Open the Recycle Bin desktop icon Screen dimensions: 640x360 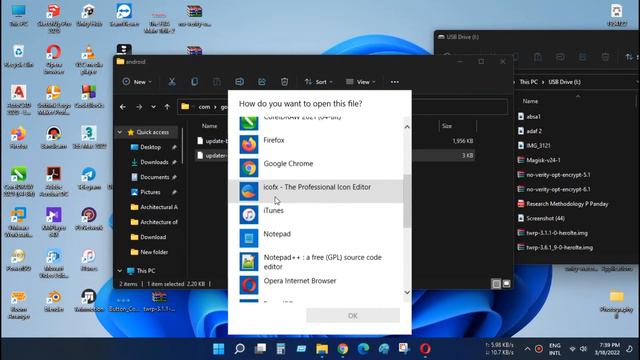click(x=18, y=56)
